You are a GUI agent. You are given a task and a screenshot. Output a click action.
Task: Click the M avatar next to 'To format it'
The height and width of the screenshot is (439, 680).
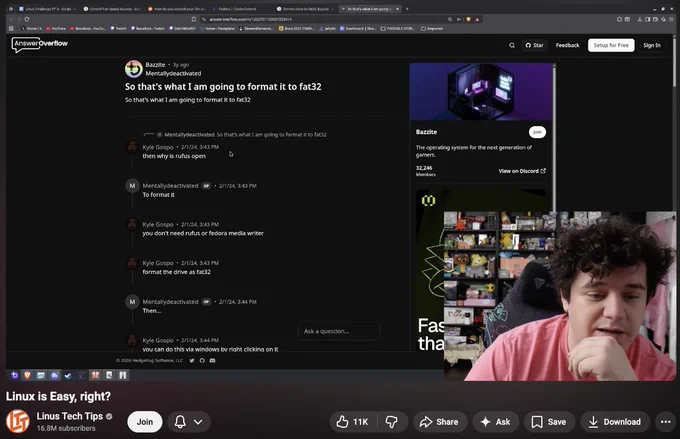click(x=132, y=186)
